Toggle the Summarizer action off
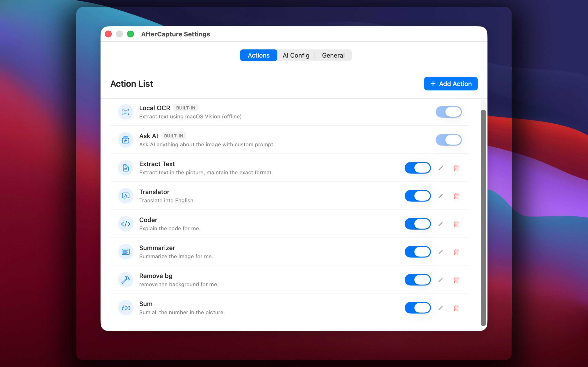 418,252
